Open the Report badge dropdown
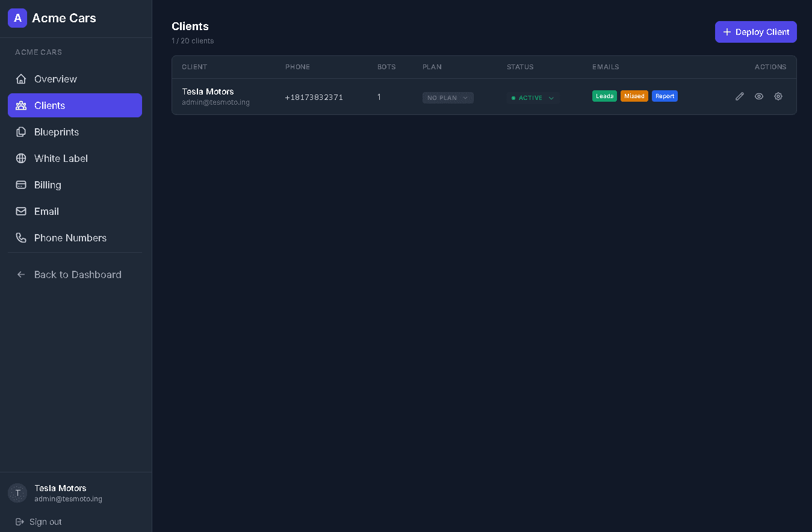This screenshot has height=532, width=812. [x=665, y=96]
